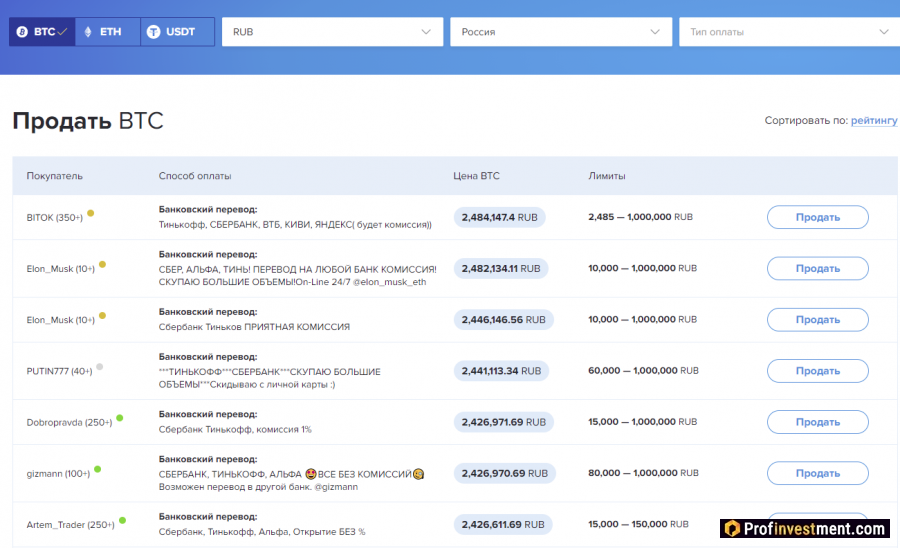
Task: Click price 2,482,134.11 RUB
Action: click(x=501, y=269)
